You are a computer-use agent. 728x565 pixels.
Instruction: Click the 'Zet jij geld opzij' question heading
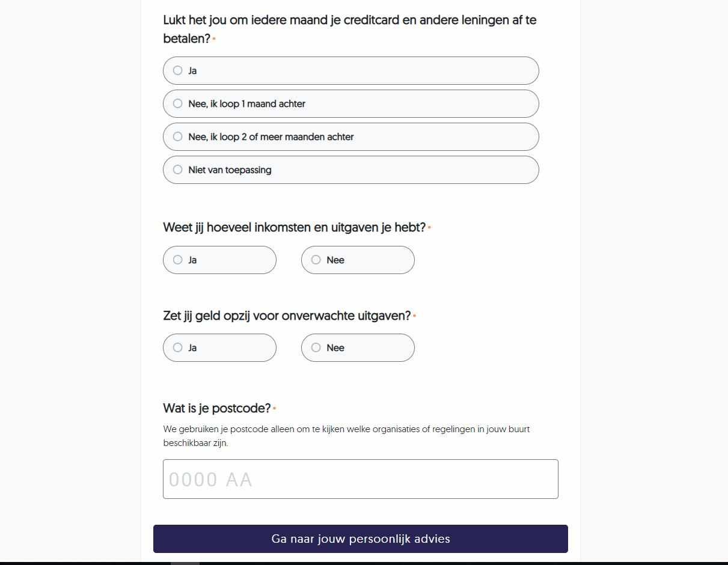287,316
